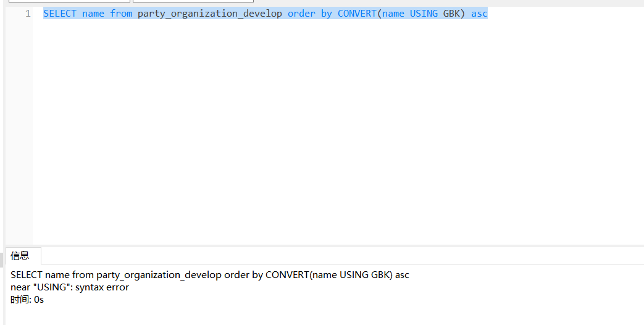Image resolution: width=644 pixels, height=325 pixels.
Task: Click the echoed SELECT statement in the message panel
Action: point(210,275)
